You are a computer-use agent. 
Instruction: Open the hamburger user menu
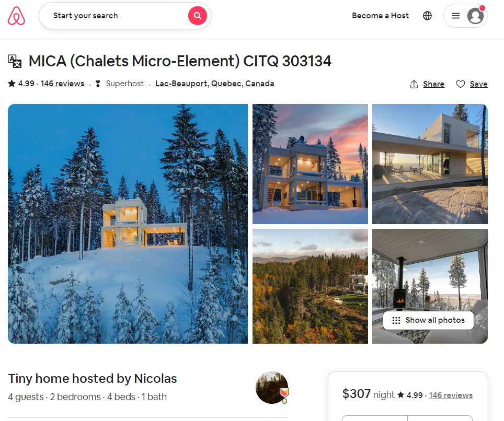tap(455, 16)
